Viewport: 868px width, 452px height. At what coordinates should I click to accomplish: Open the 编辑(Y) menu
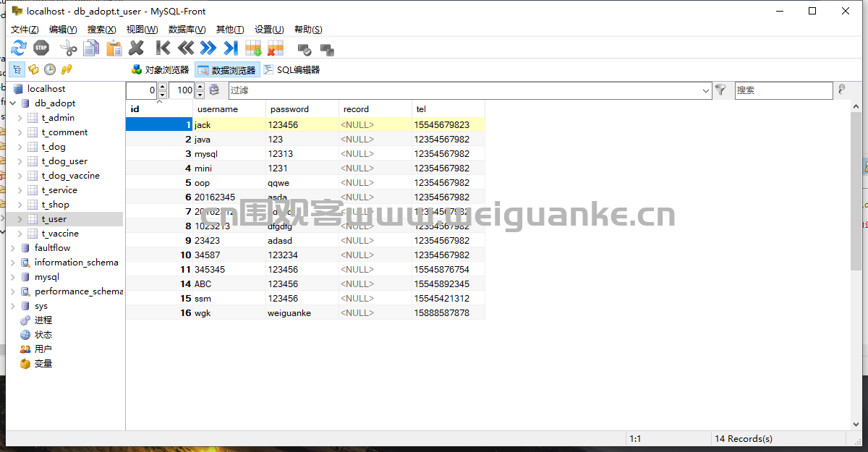pyautogui.click(x=63, y=30)
